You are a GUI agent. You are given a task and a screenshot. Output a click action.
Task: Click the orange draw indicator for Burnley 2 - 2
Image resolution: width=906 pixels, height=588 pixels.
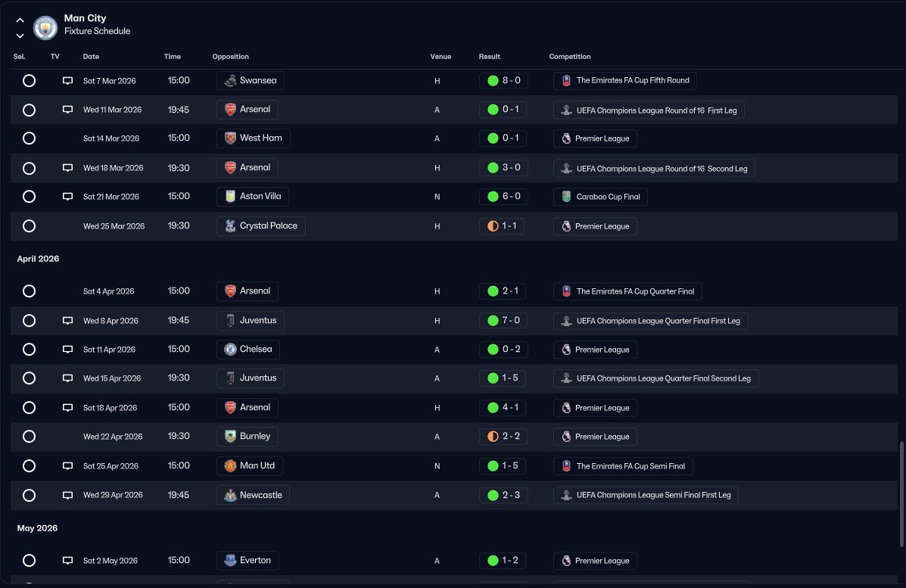(493, 437)
